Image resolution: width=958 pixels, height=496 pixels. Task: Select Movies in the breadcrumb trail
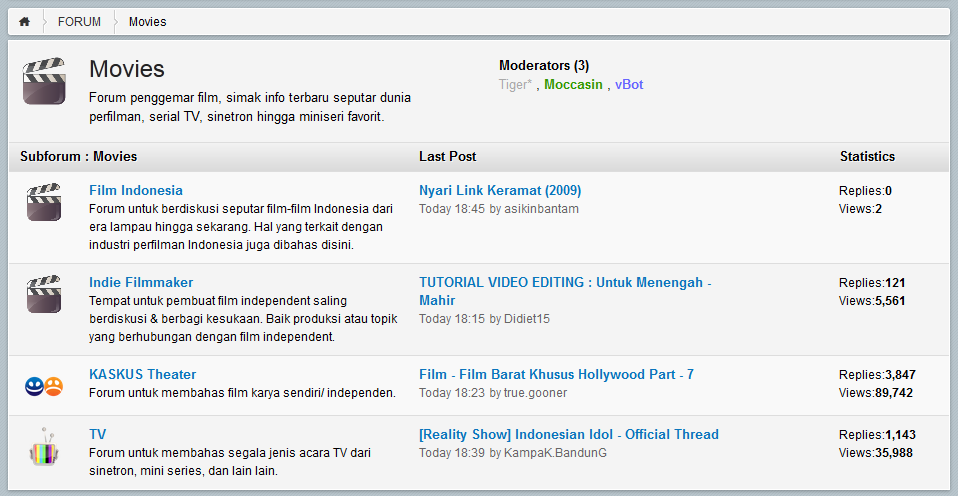point(148,22)
